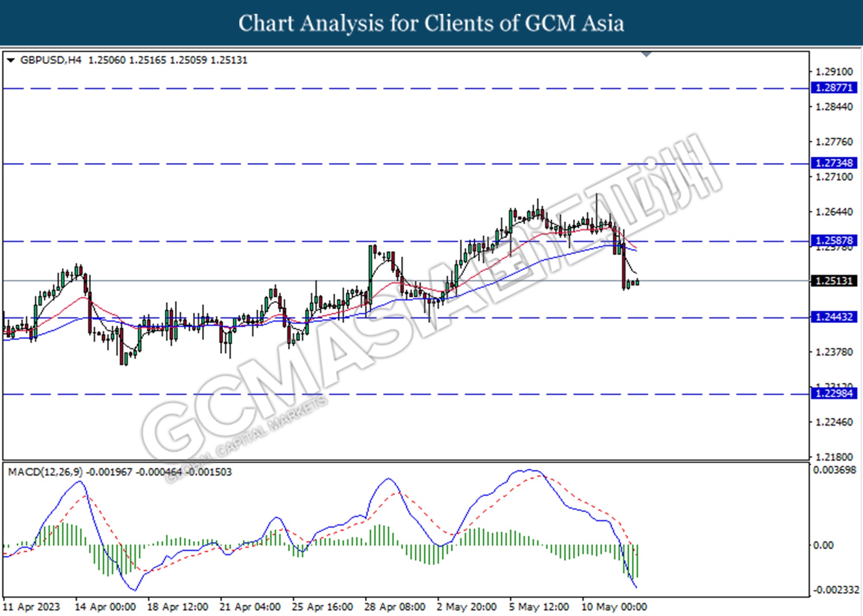Image resolution: width=863 pixels, height=616 pixels.
Task: Click the 1.26440 price scale value
Action: coord(834,212)
